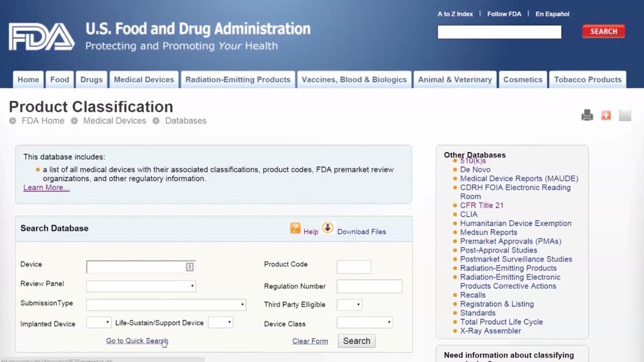The width and height of the screenshot is (644, 362).
Task: Open the SubmissionType dropdown
Action: 166,305
